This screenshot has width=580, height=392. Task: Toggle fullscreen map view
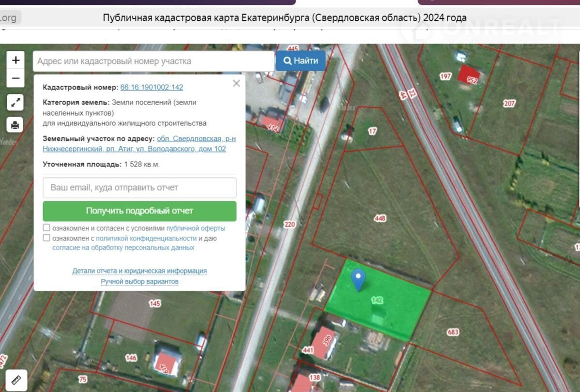click(x=15, y=102)
